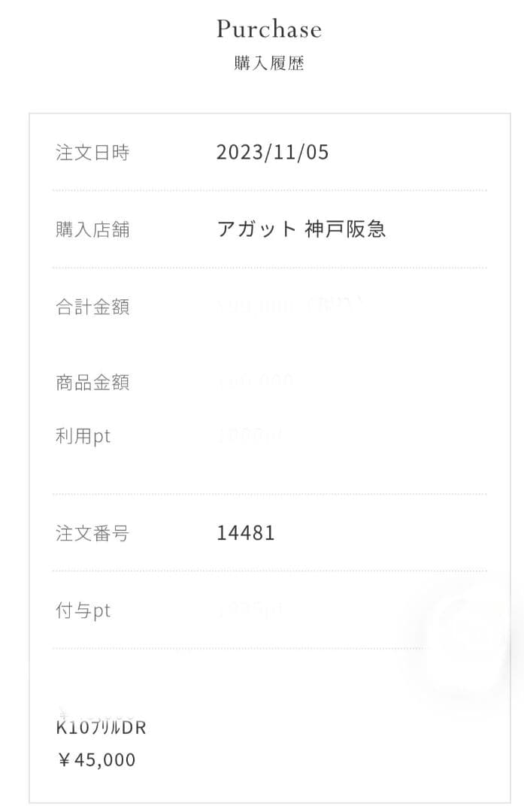Click the faded used points value

click(250, 435)
